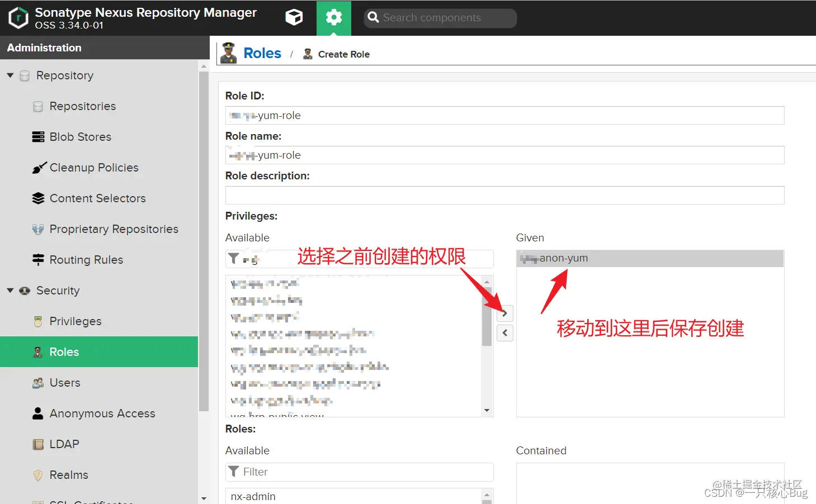Viewport: 816px width, 504px height.
Task: Click the Anonymous Access person icon
Action: pos(38,413)
